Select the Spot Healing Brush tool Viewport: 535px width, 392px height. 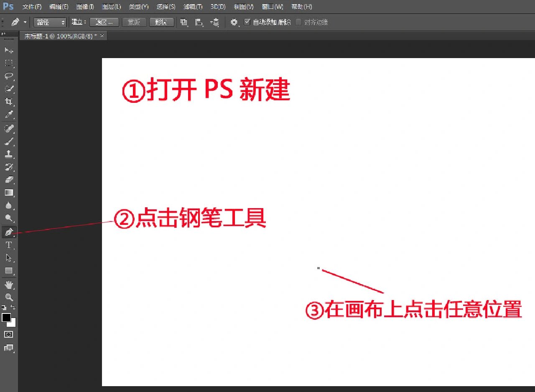coord(9,128)
